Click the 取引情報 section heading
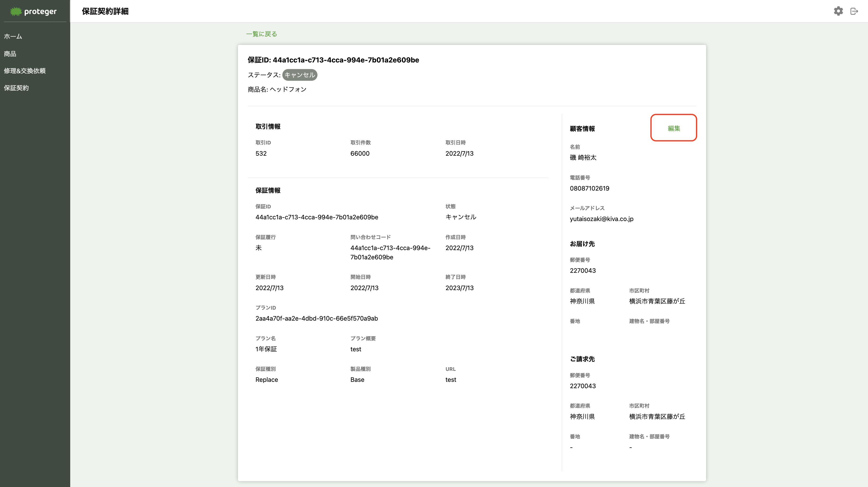 point(268,126)
